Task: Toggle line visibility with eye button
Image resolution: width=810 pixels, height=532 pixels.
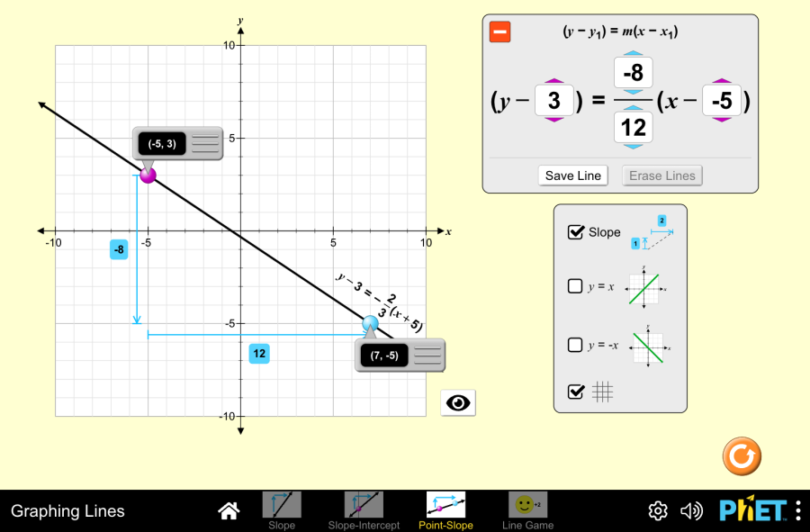Action: (458, 402)
